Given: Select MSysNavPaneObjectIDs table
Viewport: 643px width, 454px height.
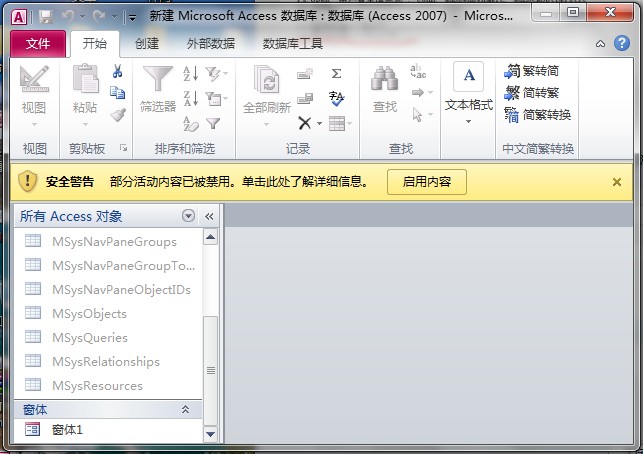Looking at the screenshot, I should 108,290.
